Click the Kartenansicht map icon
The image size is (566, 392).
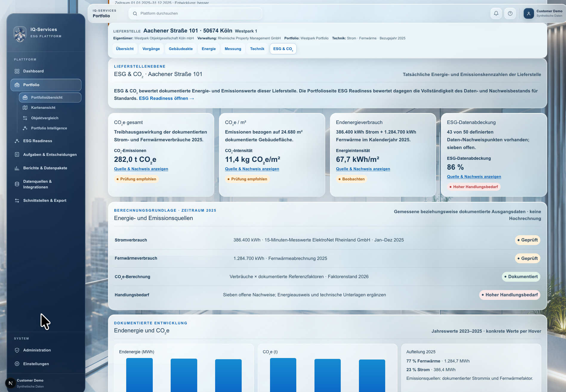[25, 108]
